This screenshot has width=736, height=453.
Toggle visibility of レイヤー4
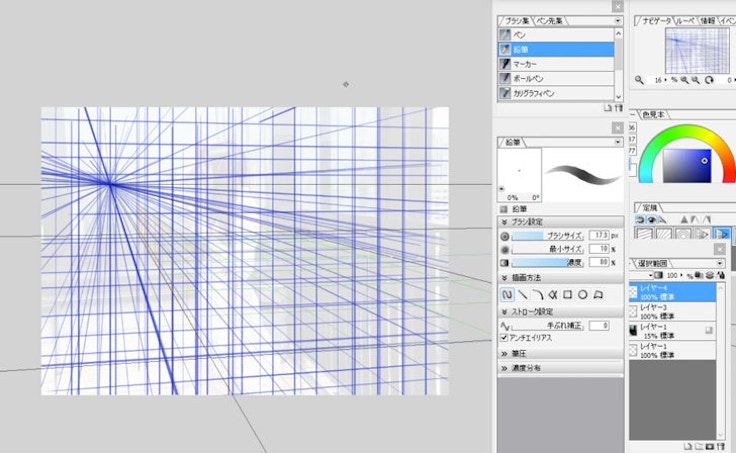coord(632,291)
